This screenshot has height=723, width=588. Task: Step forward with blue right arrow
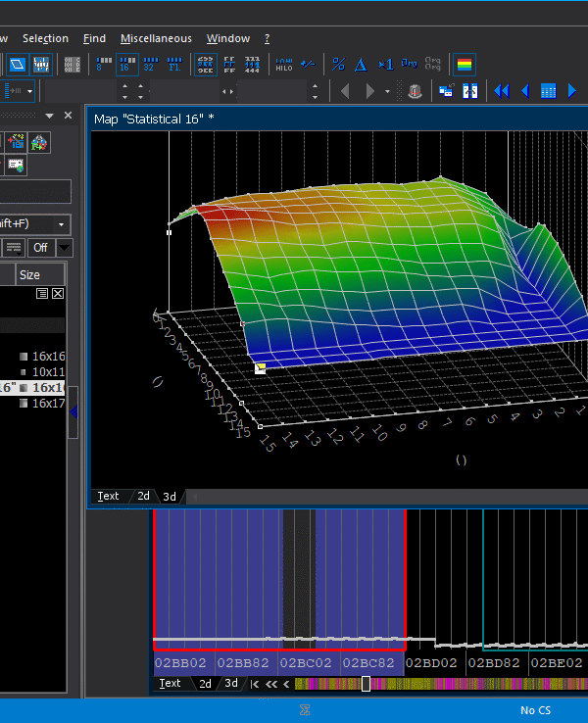[572, 91]
